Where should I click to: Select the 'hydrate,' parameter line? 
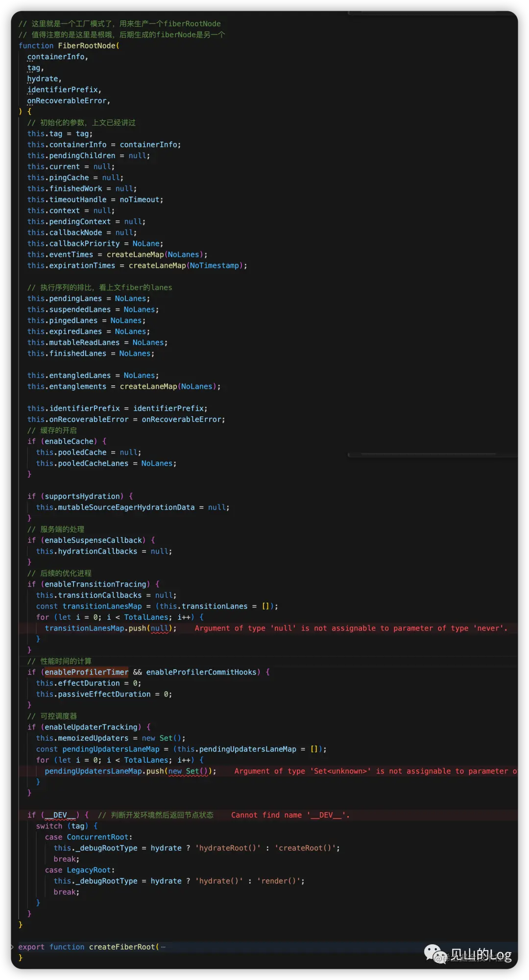tap(44, 79)
